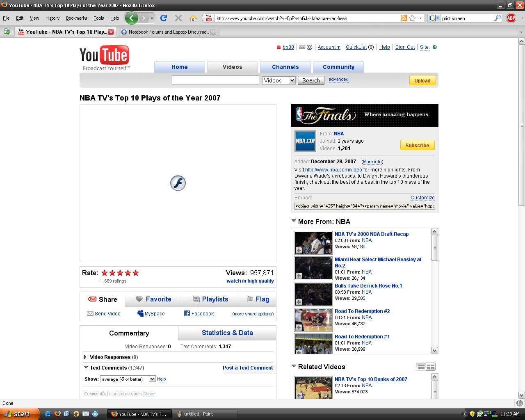Viewport: 525px width, 420px height.
Task: Open a new tab with the green plus icon
Action: (x=7, y=32)
